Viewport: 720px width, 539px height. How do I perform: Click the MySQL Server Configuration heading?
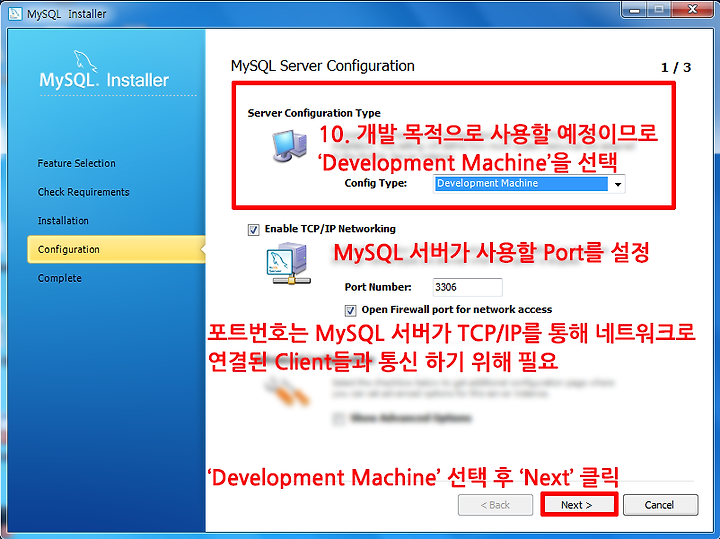pyautogui.click(x=322, y=66)
